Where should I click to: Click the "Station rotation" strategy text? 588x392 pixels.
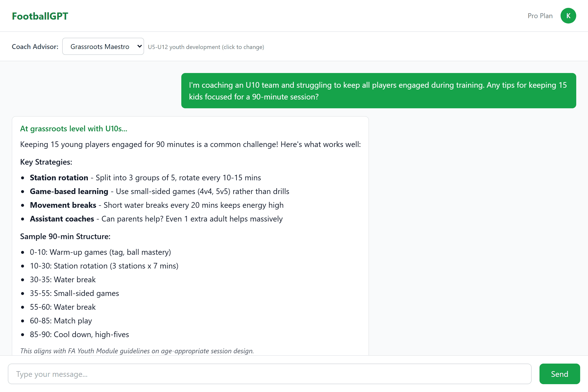coord(59,177)
